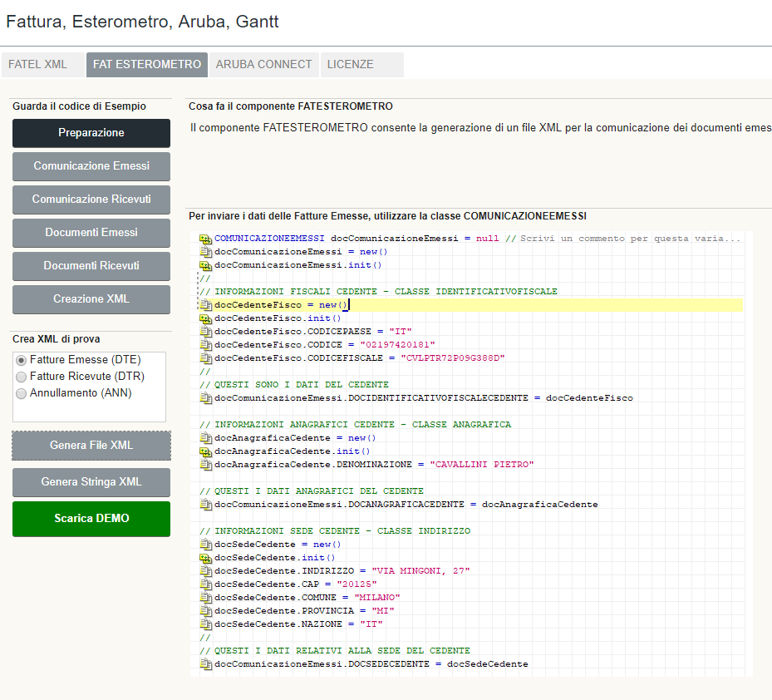772x700 pixels.
Task: Click the "VIA MINGONI, 27" address string
Action: [421, 571]
